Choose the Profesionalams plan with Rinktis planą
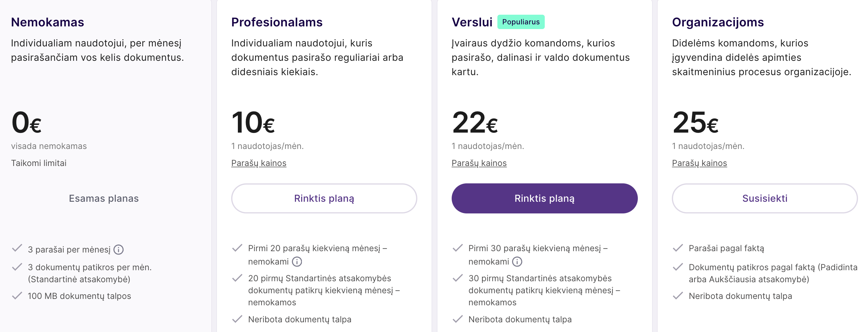This screenshot has width=868, height=332. coord(324,198)
